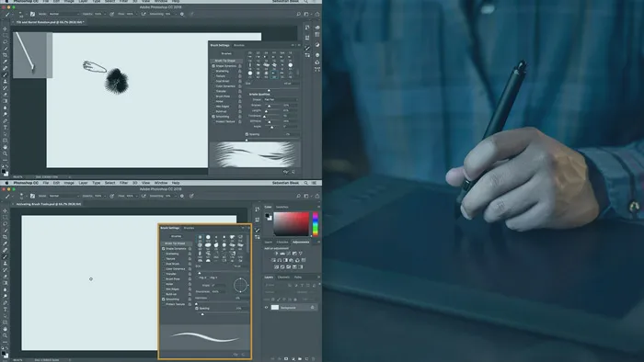
Task: Select the Zoom tool in top Photoshop window
Action: pyautogui.click(x=5, y=153)
